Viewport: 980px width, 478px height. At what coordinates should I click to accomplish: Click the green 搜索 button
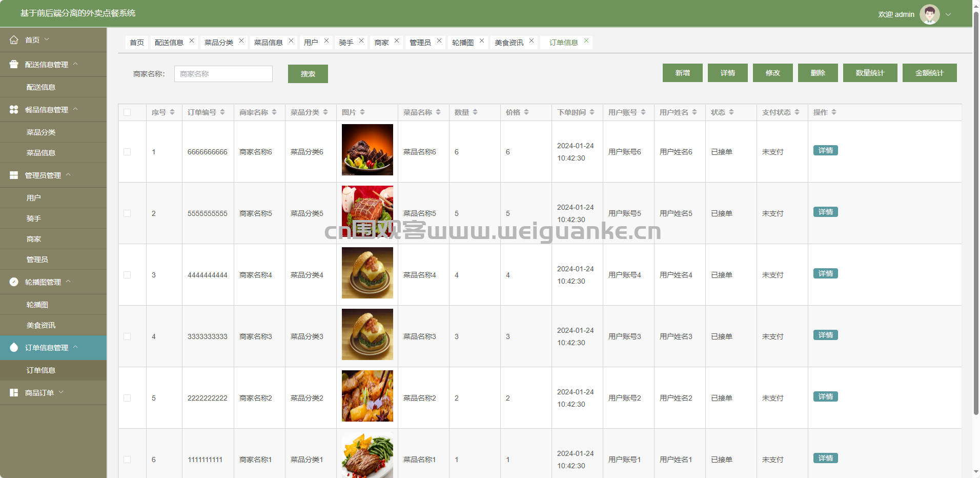[x=308, y=74]
